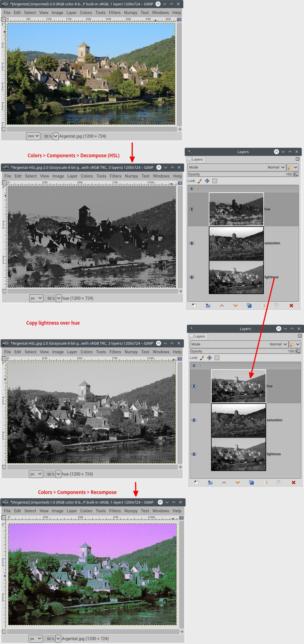The height and width of the screenshot is (644, 304).
Task: Open layer mode group switcher, lower Layers dialog
Action: (295, 344)
